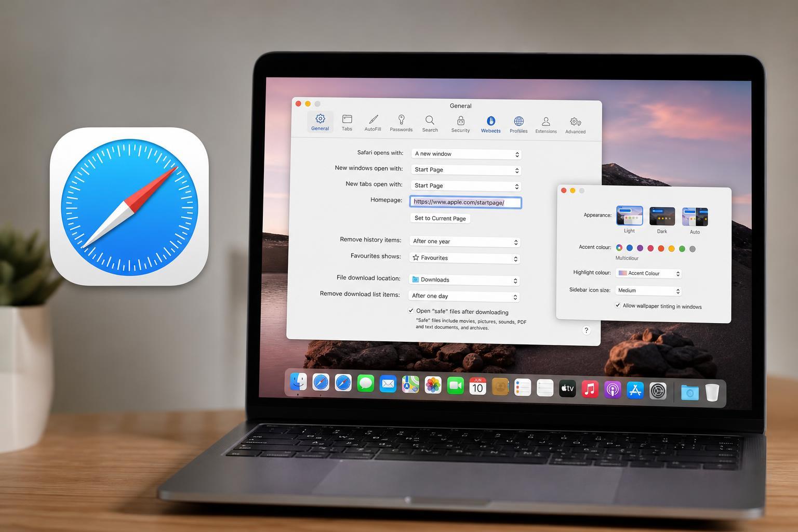Open help with the question mark button

[x=586, y=330]
